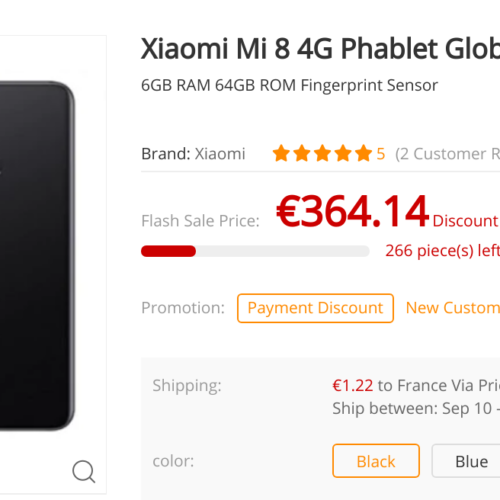Select the Black color option

376,461
